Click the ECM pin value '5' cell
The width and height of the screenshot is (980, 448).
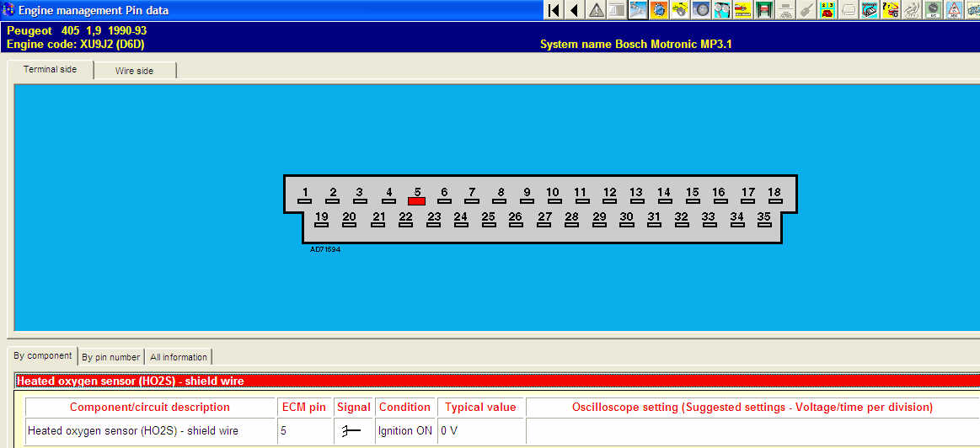[x=304, y=431]
